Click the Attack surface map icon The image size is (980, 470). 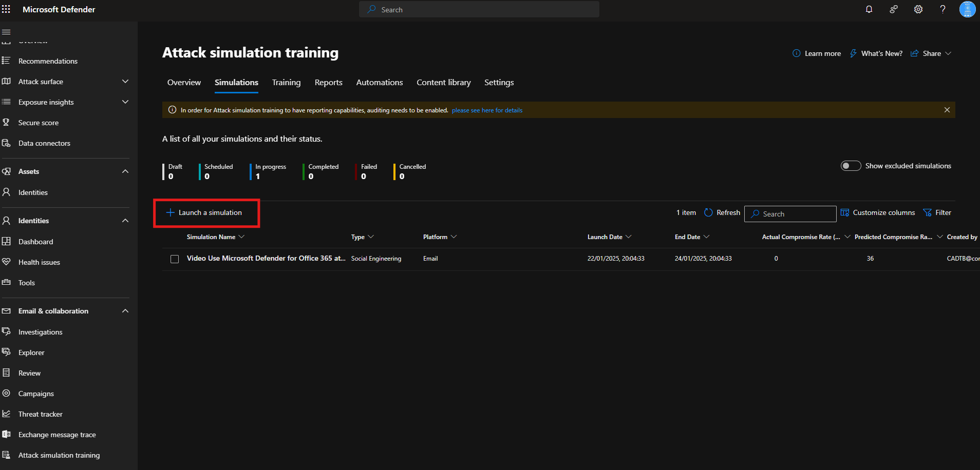pyautogui.click(x=6, y=81)
